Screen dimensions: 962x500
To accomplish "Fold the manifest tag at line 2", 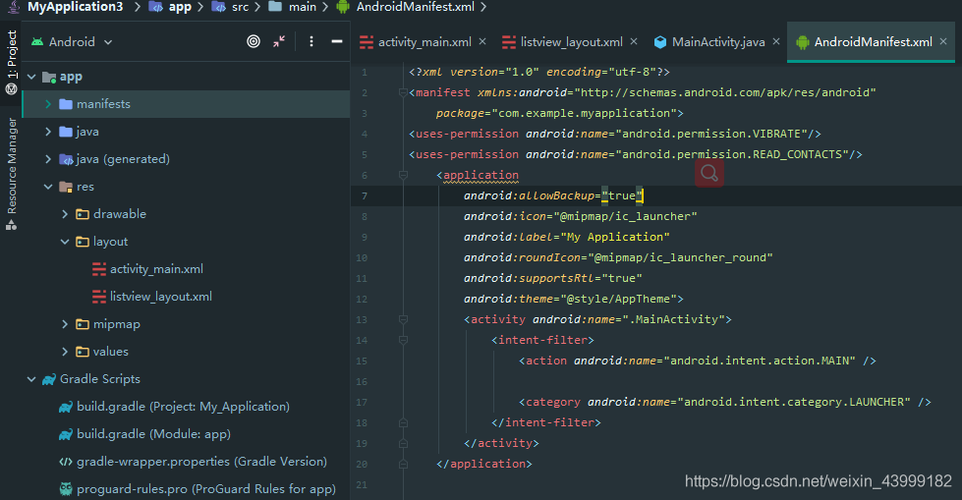I will click(x=403, y=93).
